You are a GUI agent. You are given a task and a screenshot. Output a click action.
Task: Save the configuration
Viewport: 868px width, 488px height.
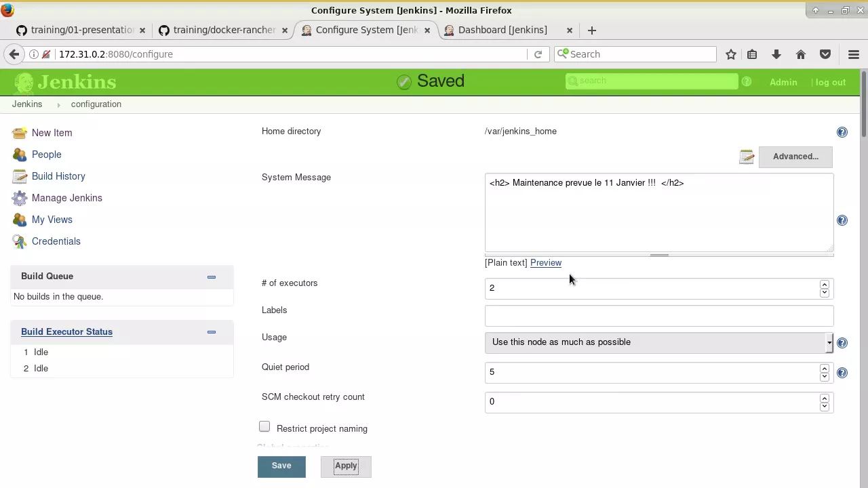(281, 466)
